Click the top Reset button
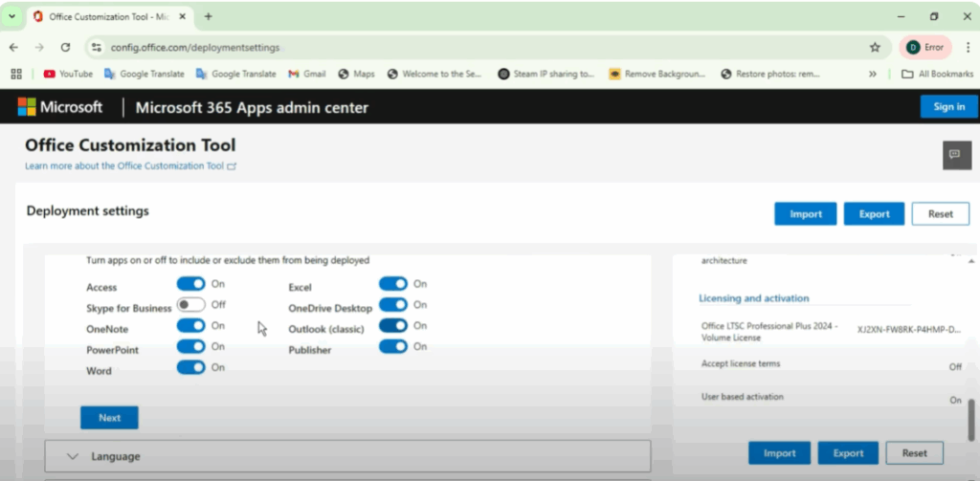 pyautogui.click(x=941, y=213)
